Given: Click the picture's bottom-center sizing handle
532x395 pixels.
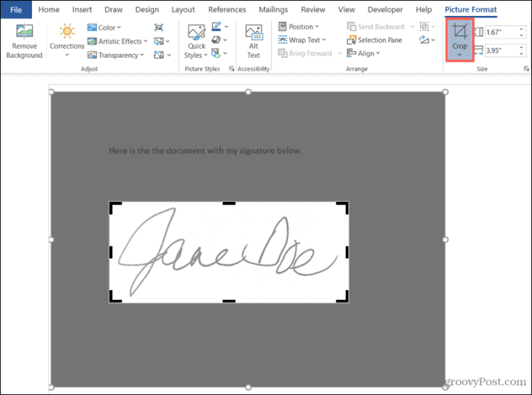Looking at the screenshot, I should point(249,387).
